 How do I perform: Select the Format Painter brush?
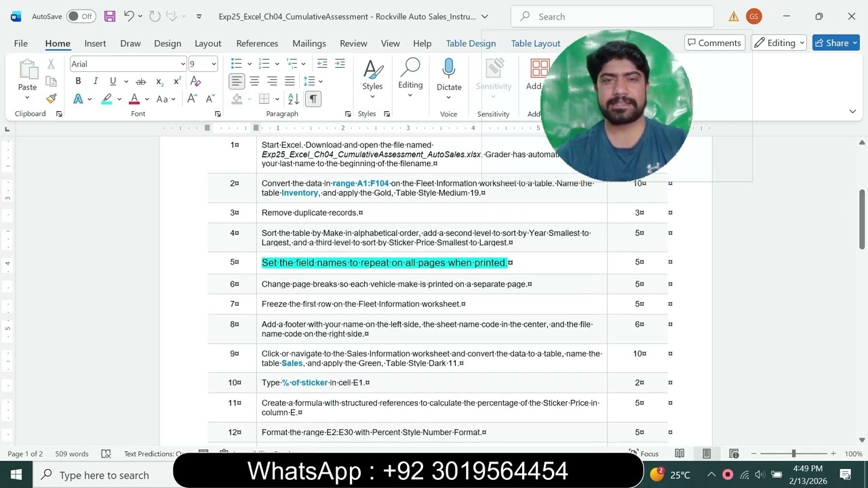click(51, 98)
